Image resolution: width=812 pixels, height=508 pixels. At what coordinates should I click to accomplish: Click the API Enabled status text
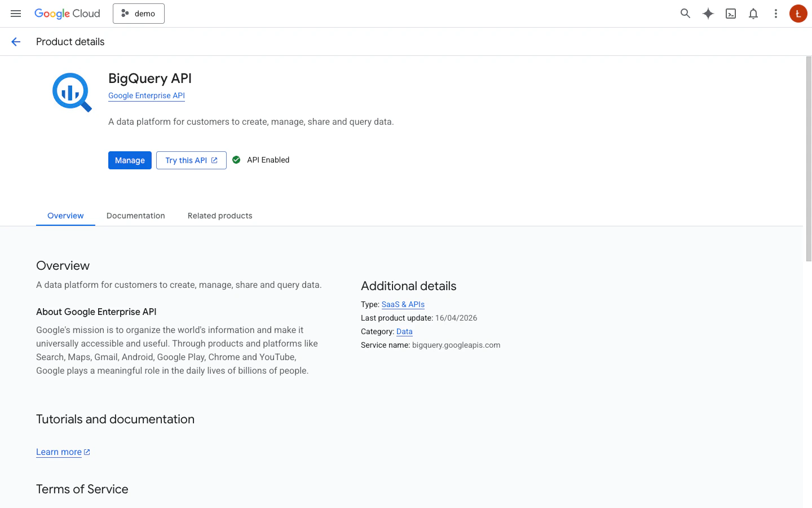(x=268, y=160)
